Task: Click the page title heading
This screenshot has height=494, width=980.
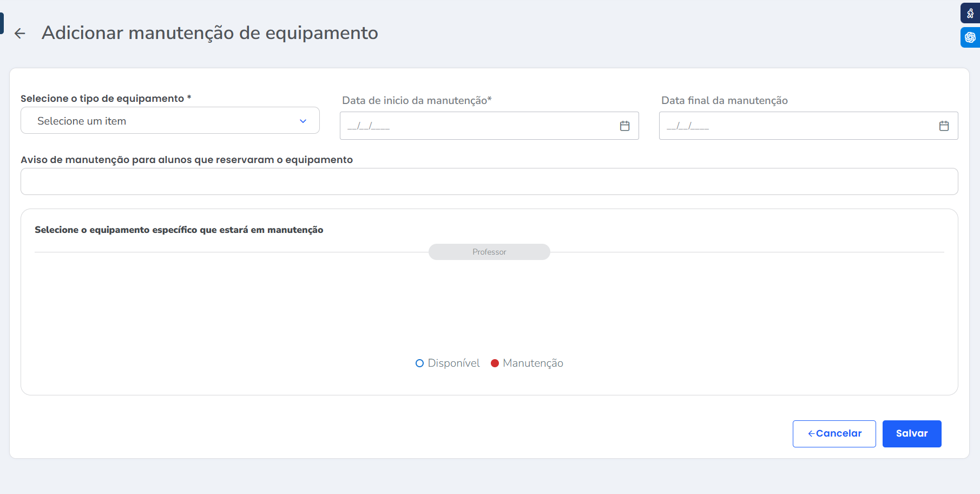Action: point(209,33)
